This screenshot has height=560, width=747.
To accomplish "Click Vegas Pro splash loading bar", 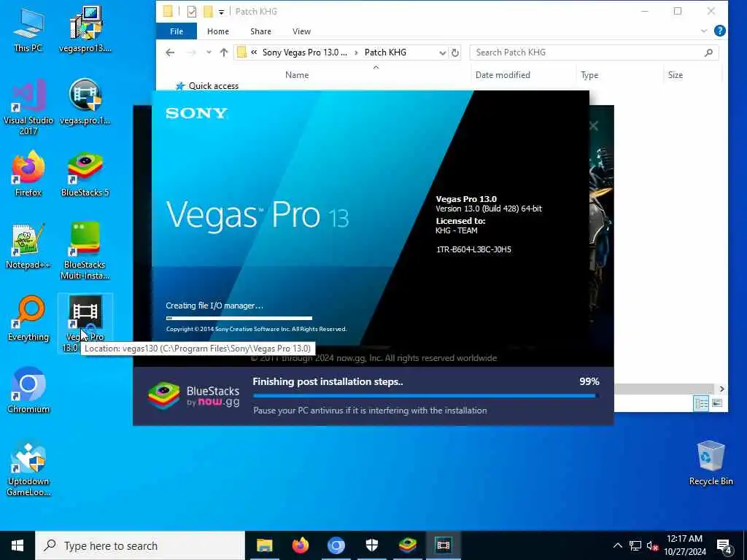I will (x=239, y=318).
